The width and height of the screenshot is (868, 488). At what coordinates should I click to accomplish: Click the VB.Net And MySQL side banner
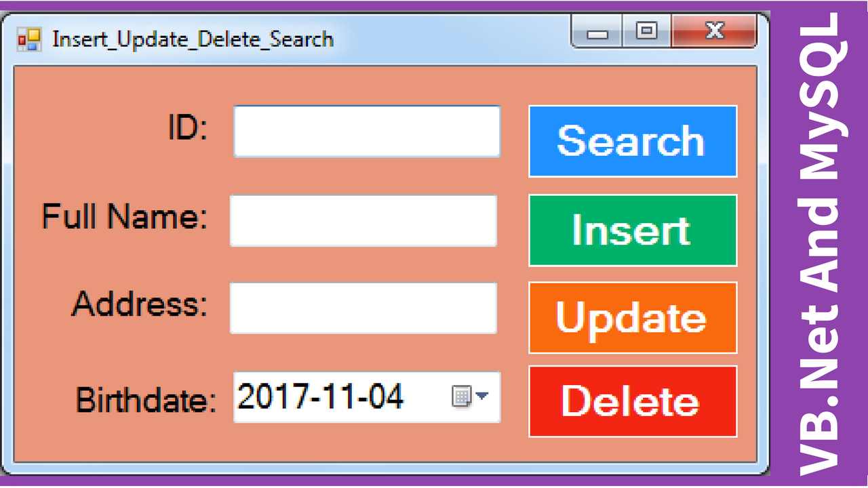click(x=820, y=244)
